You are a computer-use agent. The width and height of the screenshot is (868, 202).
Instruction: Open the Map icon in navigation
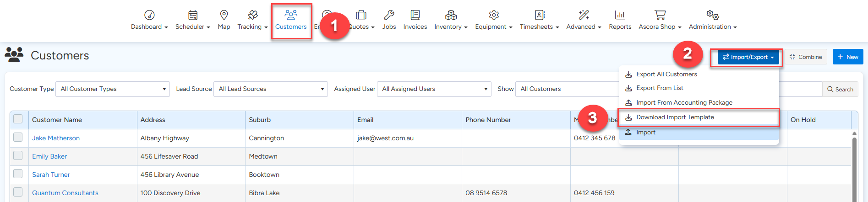[x=224, y=15]
